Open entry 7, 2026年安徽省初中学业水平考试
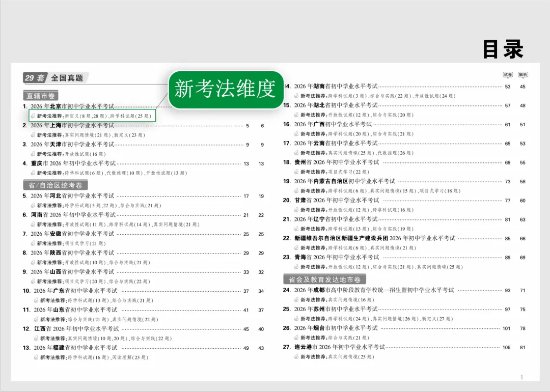The image size is (550, 392). pyautogui.click(x=72, y=234)
